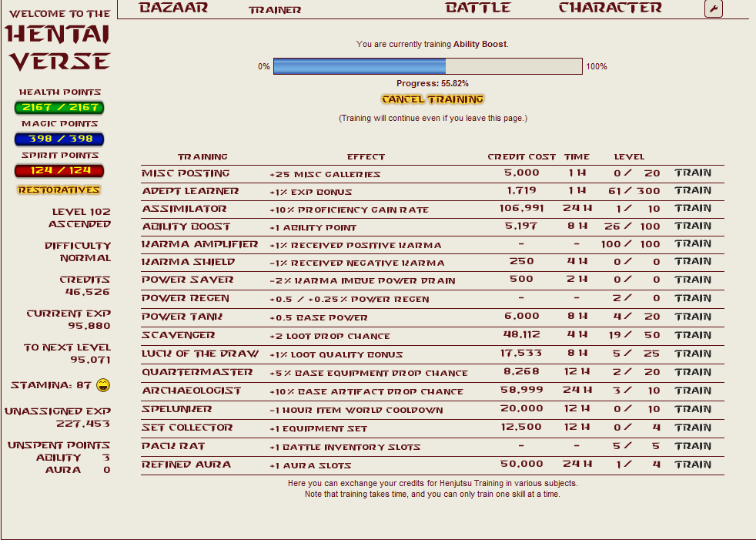
Task: Train the Power Tank skill
Action: (693, 317)
